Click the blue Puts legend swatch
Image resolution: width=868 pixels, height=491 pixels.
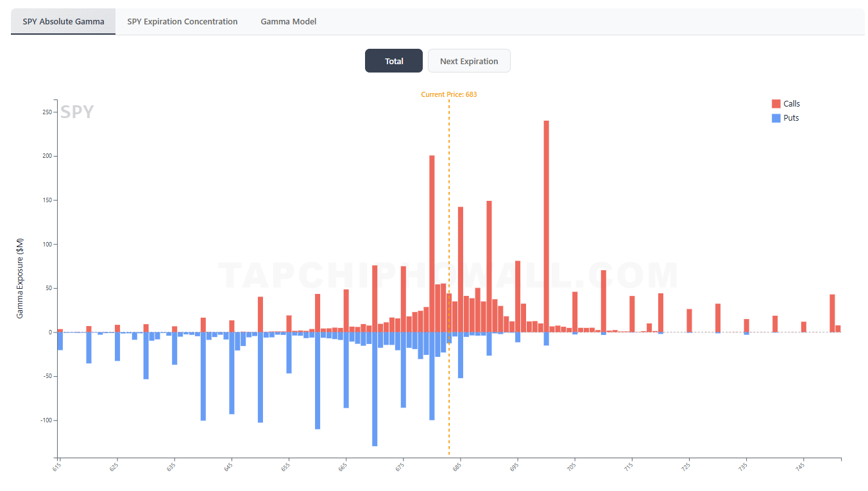pos(776,118)
